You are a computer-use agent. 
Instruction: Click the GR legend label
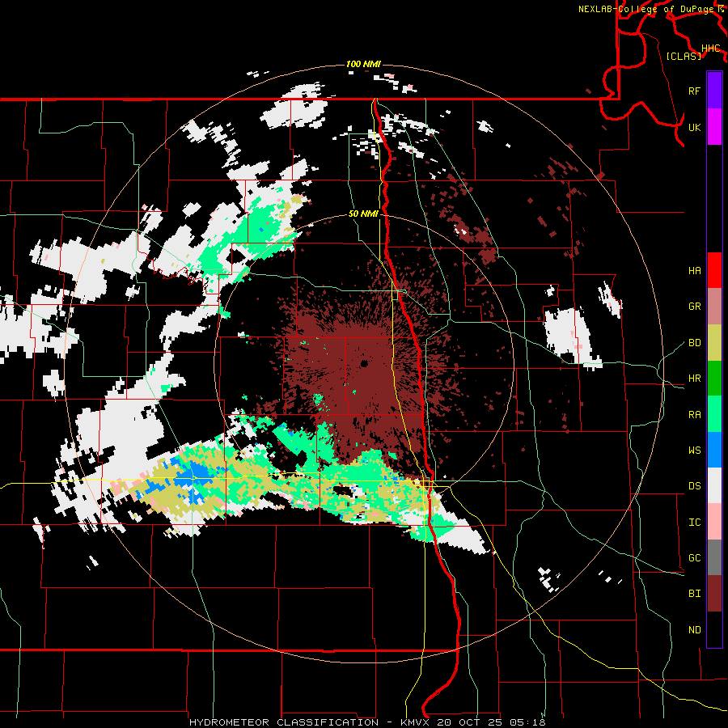click(x=694, y=307)
